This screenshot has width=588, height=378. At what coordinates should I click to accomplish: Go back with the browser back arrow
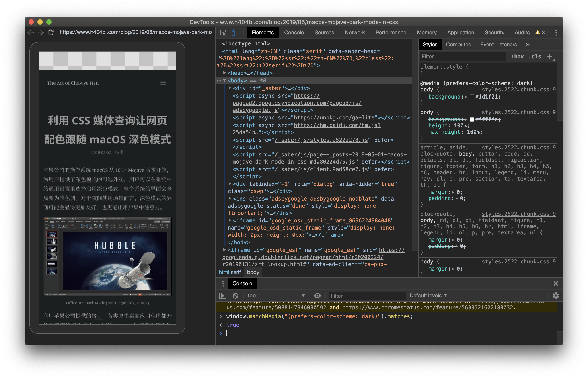(31, 32)
